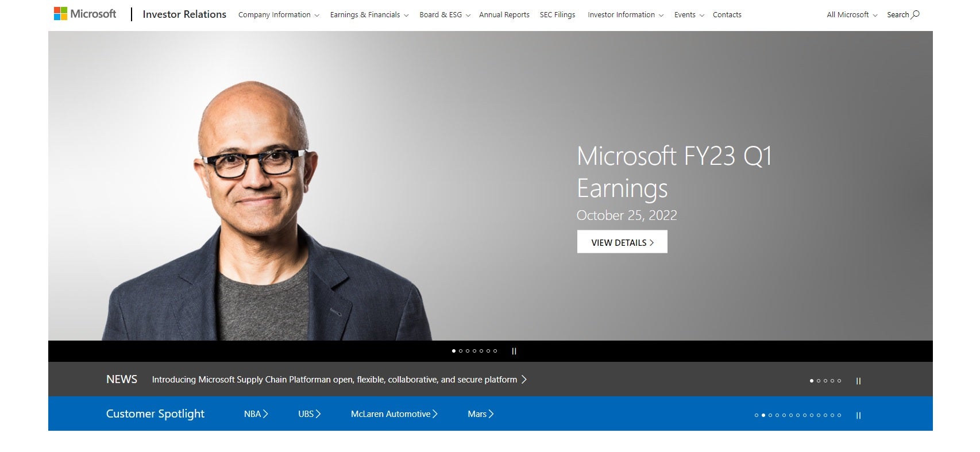Expand the Board & ESG menu
This screenshot has height=452, width=980.
click(445, 15)
